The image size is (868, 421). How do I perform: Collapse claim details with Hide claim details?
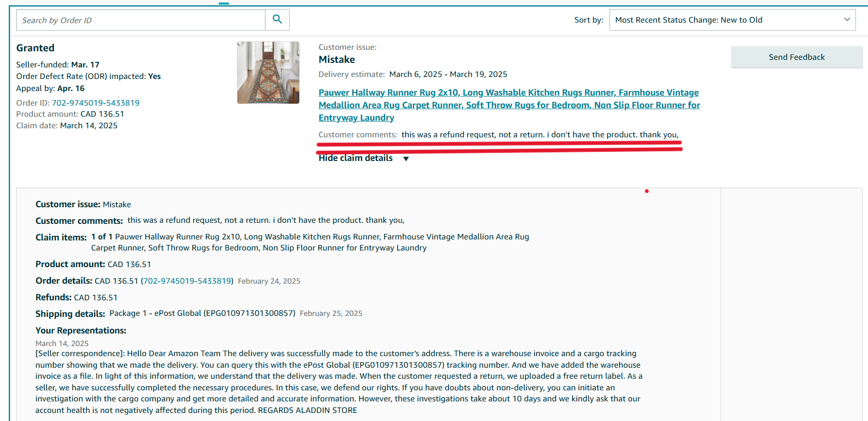point(364,158)
